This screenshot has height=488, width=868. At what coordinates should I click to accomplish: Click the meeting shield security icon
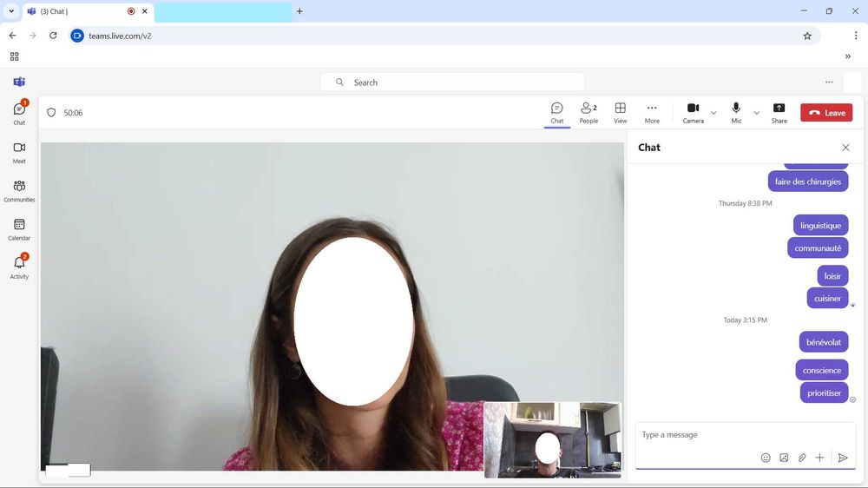pyautogui.click(x=51, y=112)
